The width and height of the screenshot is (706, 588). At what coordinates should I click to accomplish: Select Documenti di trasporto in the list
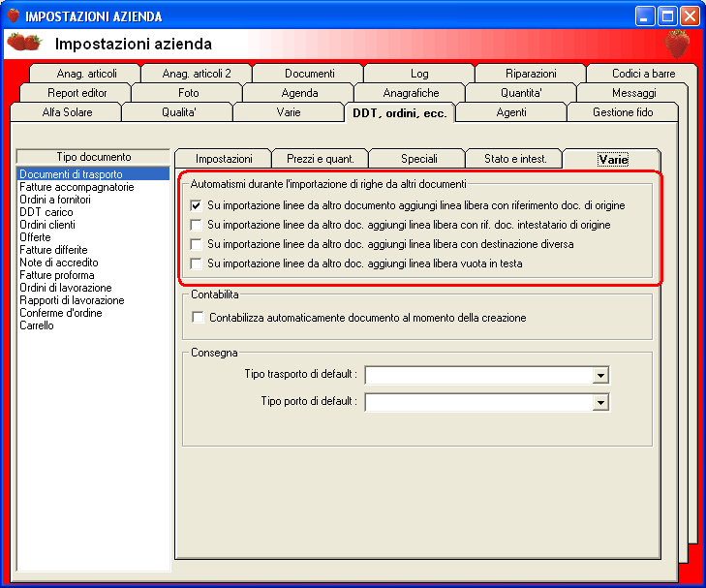[93, 173]
